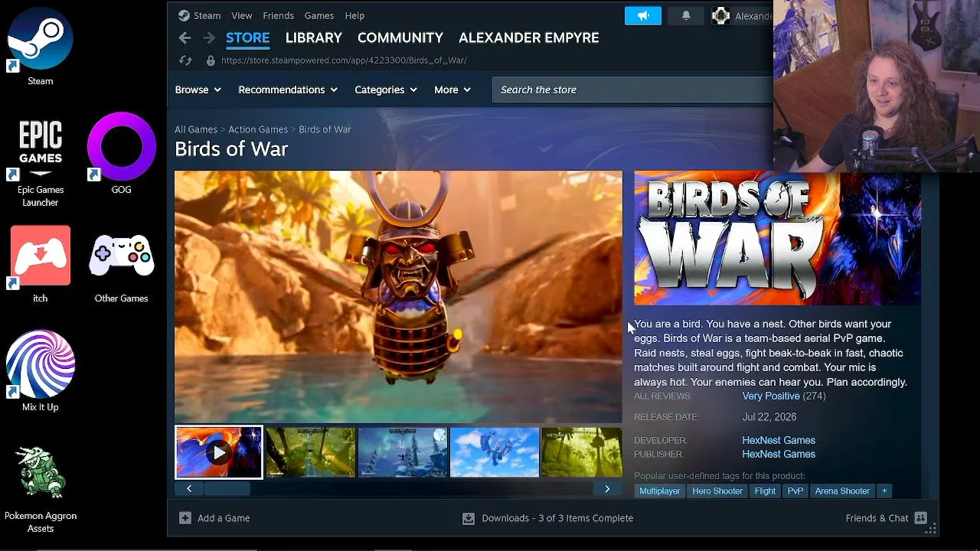Viewport: 980px width, 551px height.
Task: Expand the Categories dropdown
Action: click(386, 90)
